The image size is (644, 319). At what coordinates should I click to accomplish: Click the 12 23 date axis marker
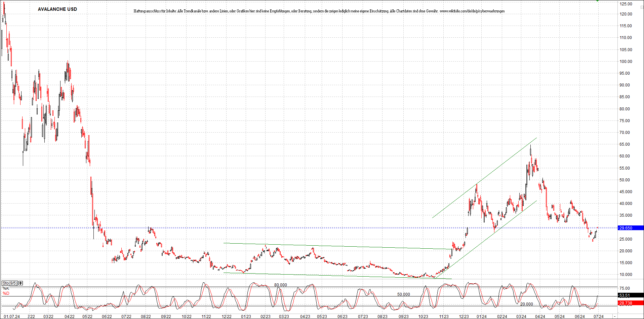click(x=464, y=317)
